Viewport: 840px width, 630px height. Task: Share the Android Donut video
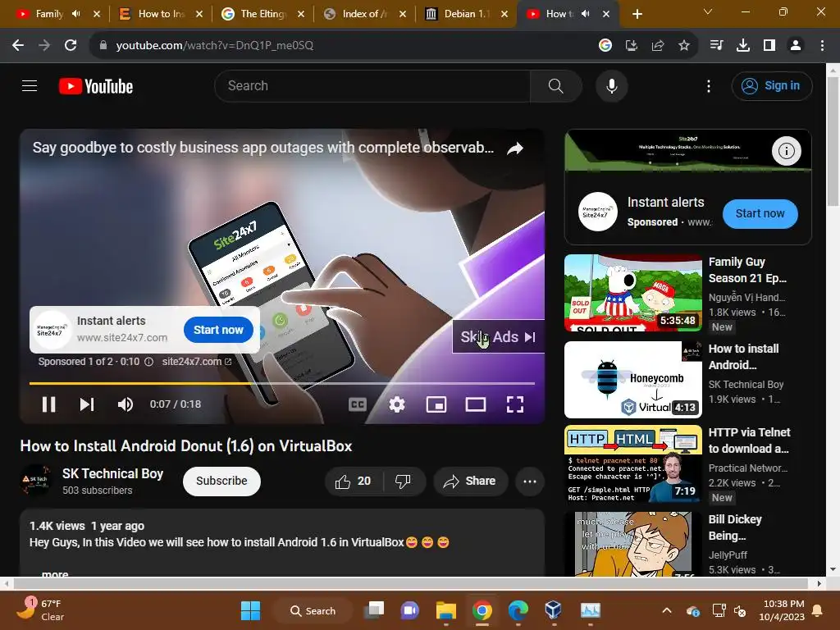tap(469, 481)
